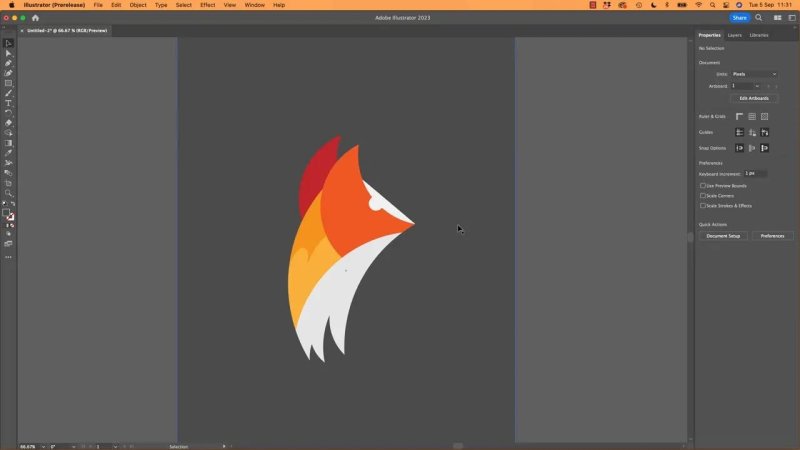Select the Shape Builder tool
This screenshot has width=800, height=450.
8,133
